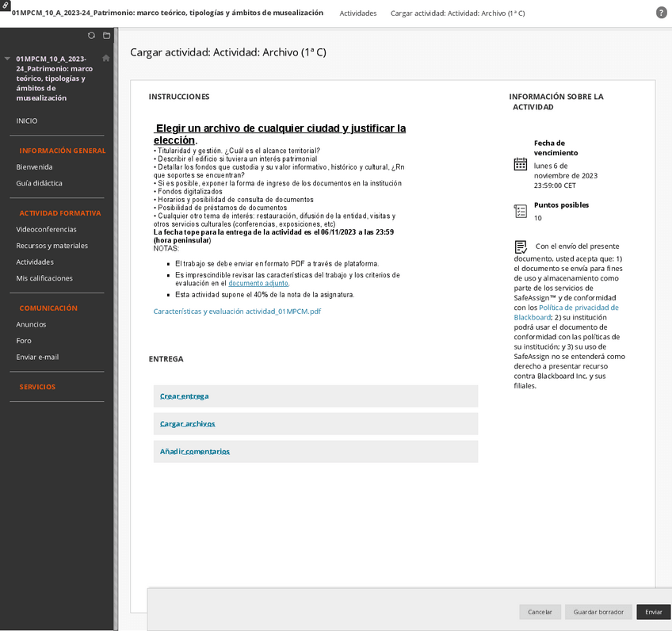672x631 pixels.
Task: Go to course home via house icon
Action: [x=106, y=58]
